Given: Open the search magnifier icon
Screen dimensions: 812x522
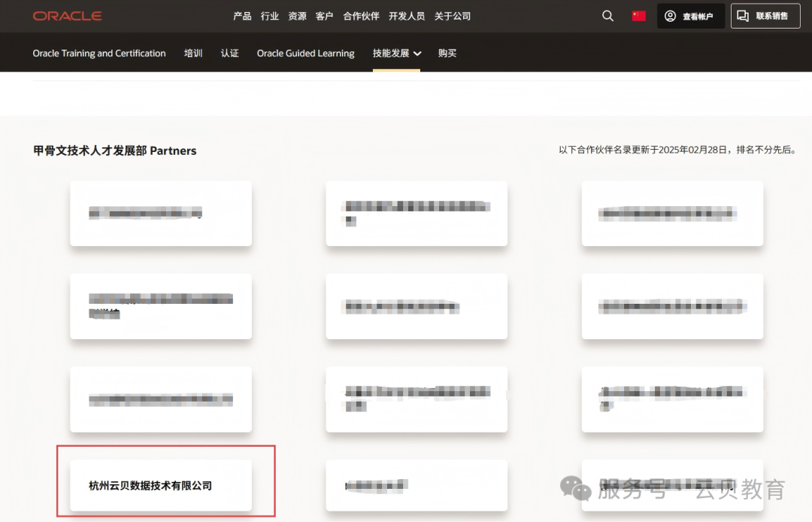Looking at the screenshot, I should (607, 16).
